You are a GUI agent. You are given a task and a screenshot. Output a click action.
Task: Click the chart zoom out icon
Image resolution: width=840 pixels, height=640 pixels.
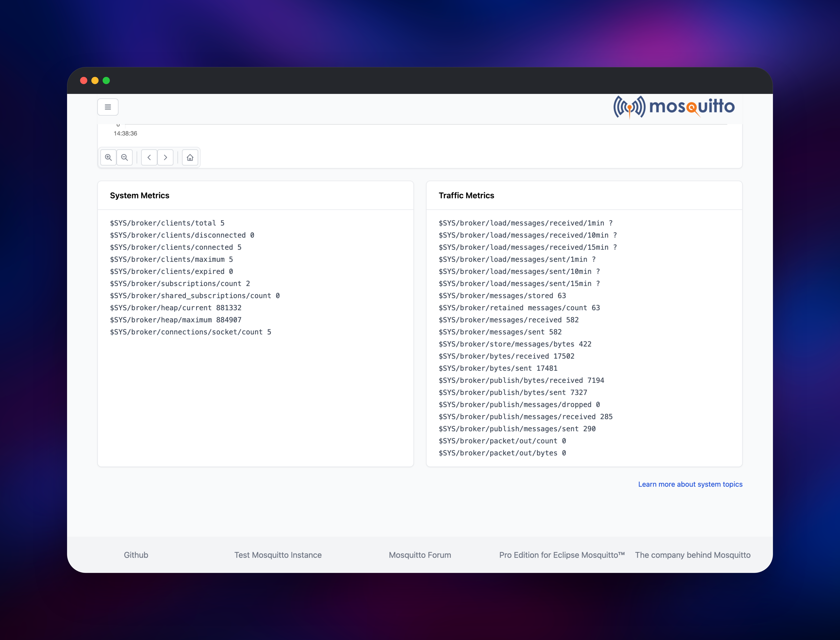pos(125,157)
